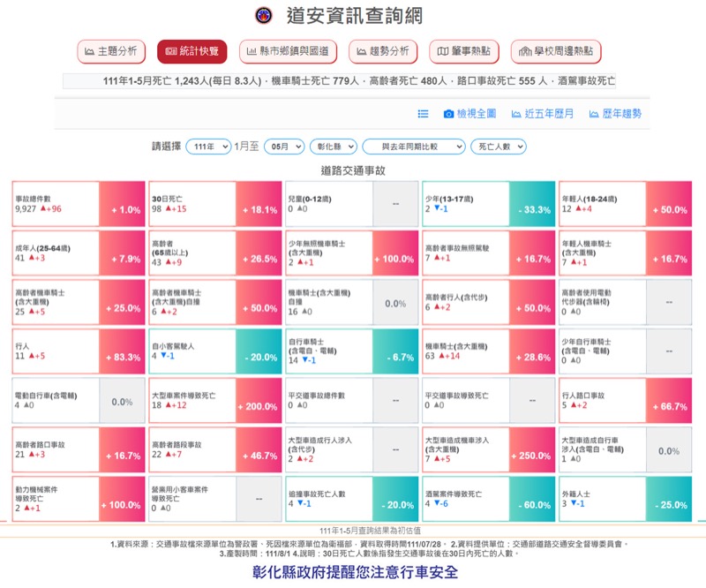Click the camera icon beside 檢視全圖
Viewport: 706px width, 588px height.
[448, 114]
